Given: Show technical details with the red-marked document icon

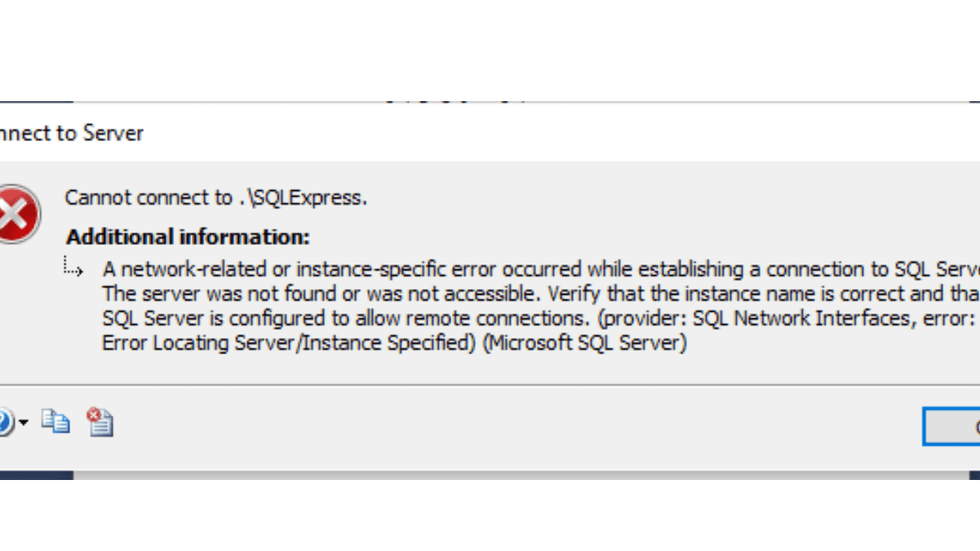Looking at the screenshot, I should 100,422.
